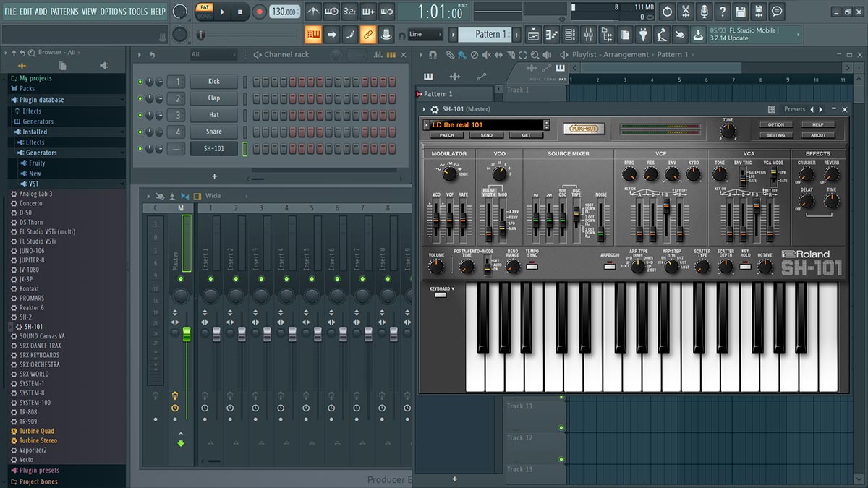Mute the Snare channel green LED
This screenshot has height=488, width=868.
click(x=140, y=132)
